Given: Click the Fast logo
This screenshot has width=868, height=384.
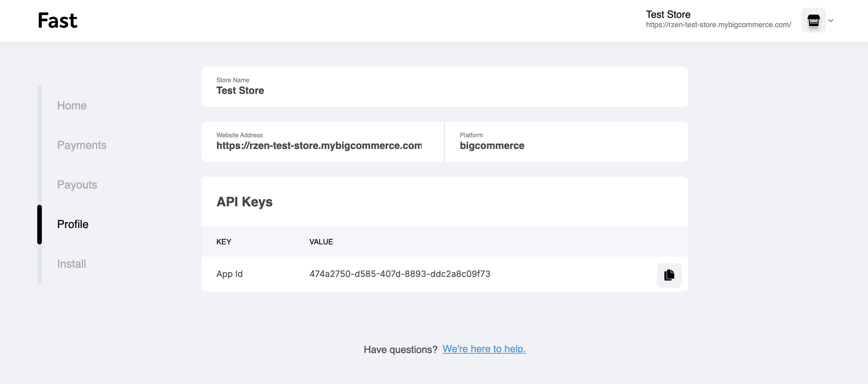Looking at the screenshot, I should click(x=58, y=21).
